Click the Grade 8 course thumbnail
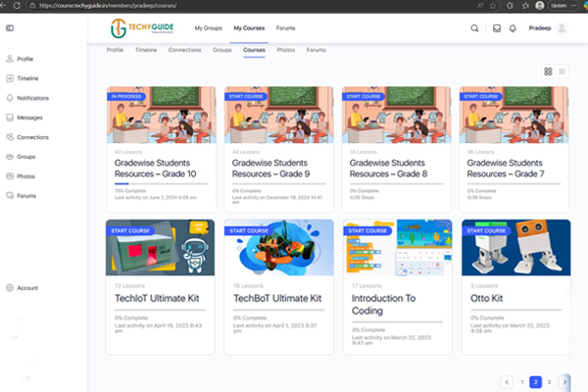Viewport: 588px width, 392px height. pos(396,115)
